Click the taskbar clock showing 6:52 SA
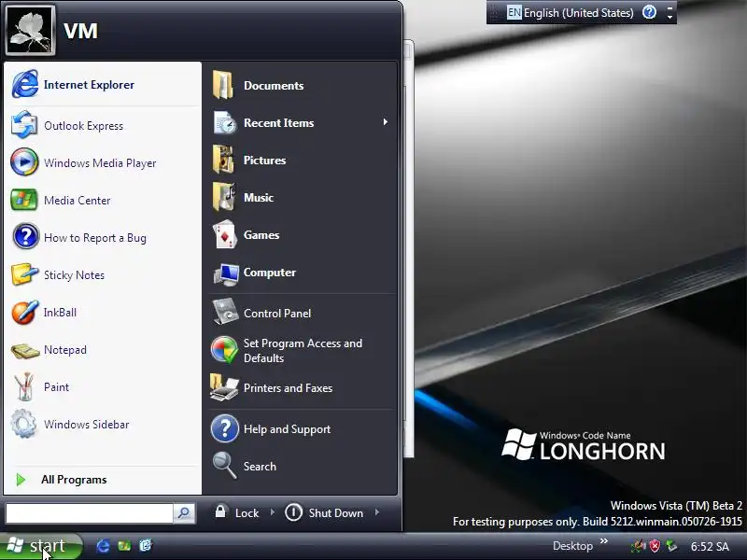747x560 pixels. [710, 546]
